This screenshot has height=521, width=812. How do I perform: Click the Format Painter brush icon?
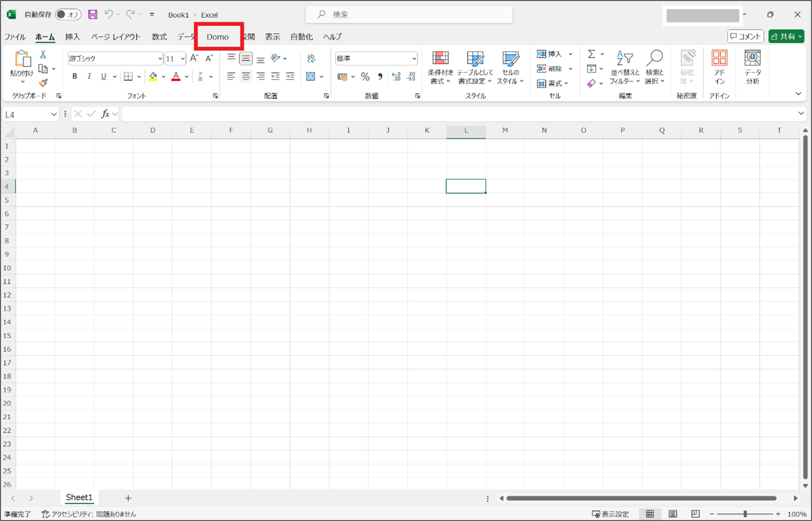43,83
